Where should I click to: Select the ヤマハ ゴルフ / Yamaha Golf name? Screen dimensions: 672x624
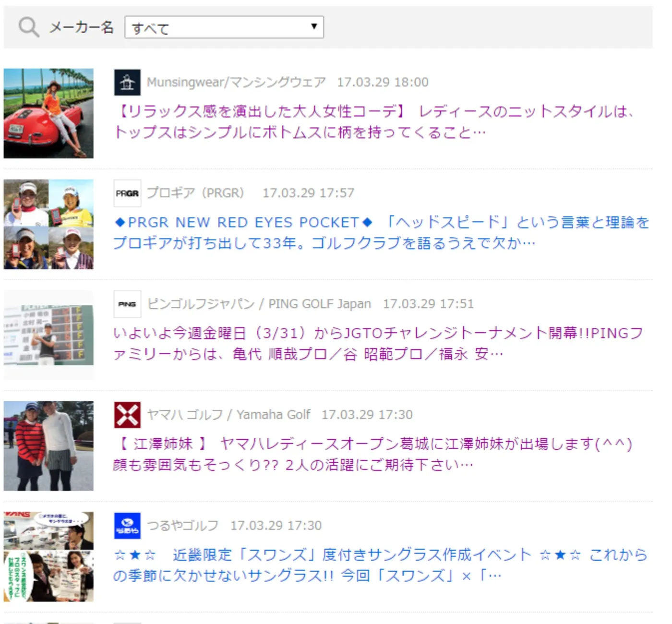(228, 415)
